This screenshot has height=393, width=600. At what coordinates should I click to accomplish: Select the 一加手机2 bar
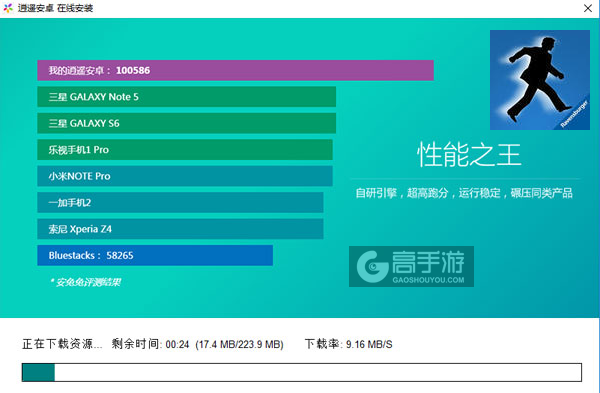[x=180, y=202]
